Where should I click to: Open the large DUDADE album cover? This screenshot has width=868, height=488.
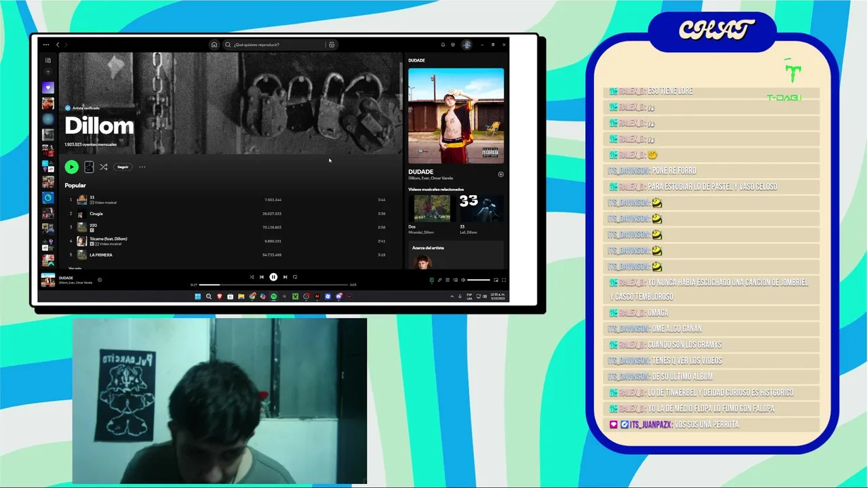coord(456,116)
